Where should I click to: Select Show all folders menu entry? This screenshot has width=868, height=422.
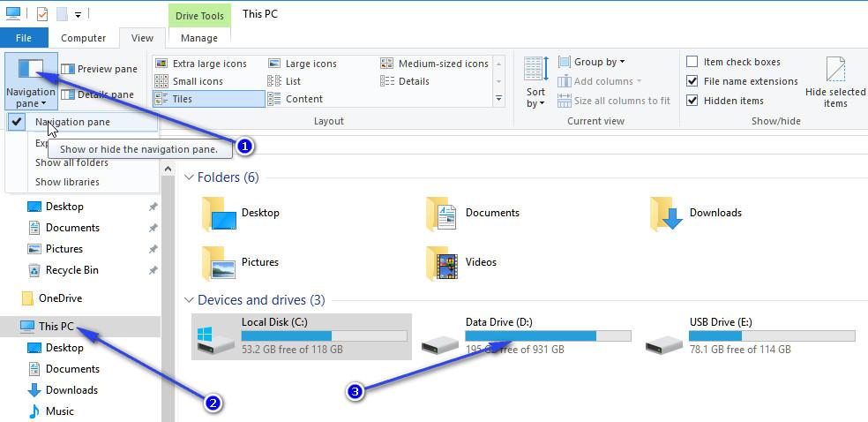72,162
